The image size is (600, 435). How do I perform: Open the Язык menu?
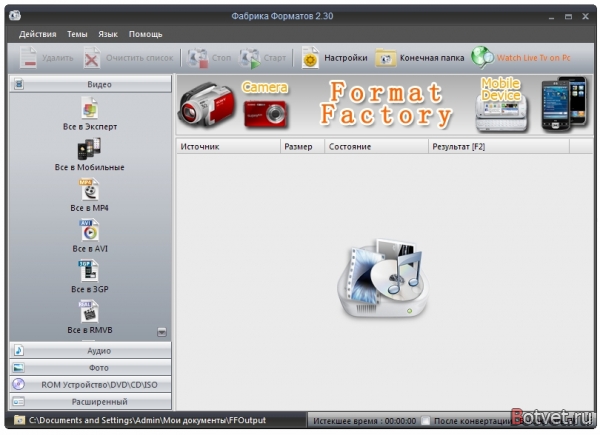pos(108,34)
